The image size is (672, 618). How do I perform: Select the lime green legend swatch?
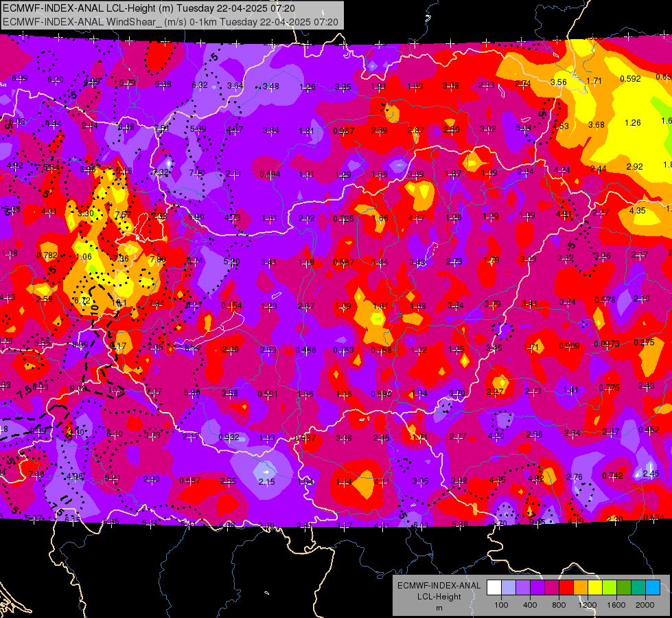(610, 588)
